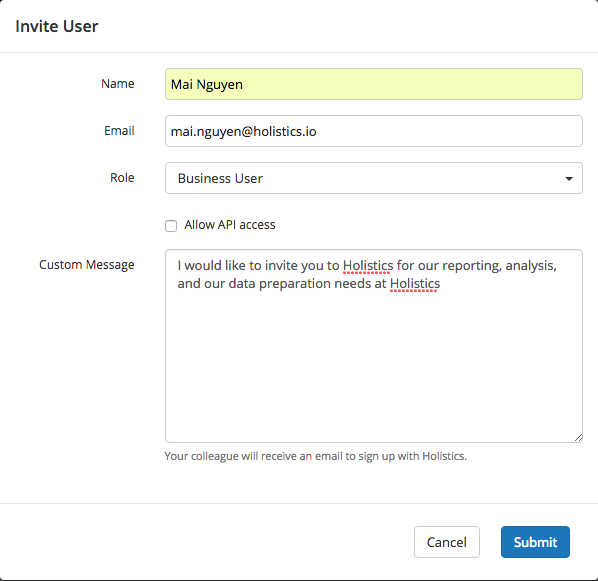
Task: Click the Name field containing Mai Nguyen
Action: [x=373, y=84]
